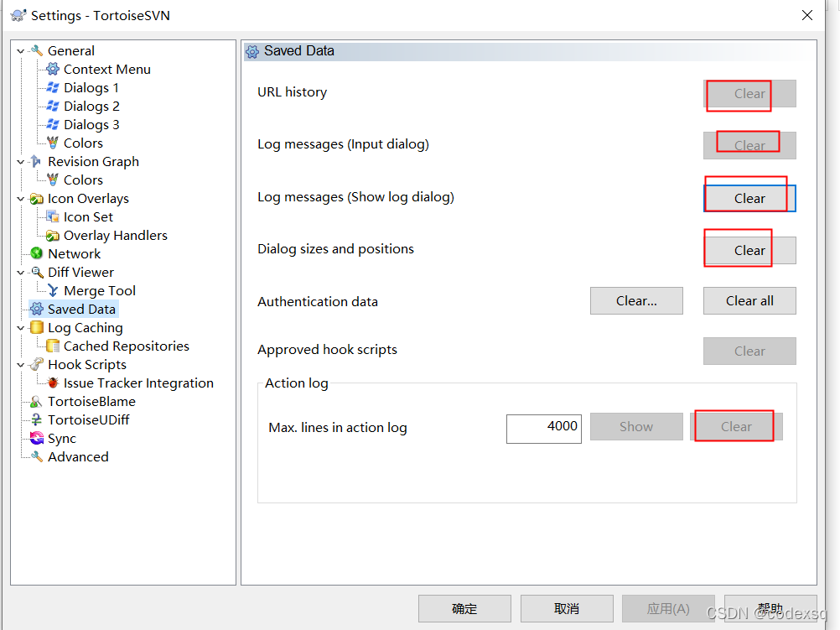Click the Max. lines in action log field
This screenshot has width=840, height=630.
pos(544,429)
